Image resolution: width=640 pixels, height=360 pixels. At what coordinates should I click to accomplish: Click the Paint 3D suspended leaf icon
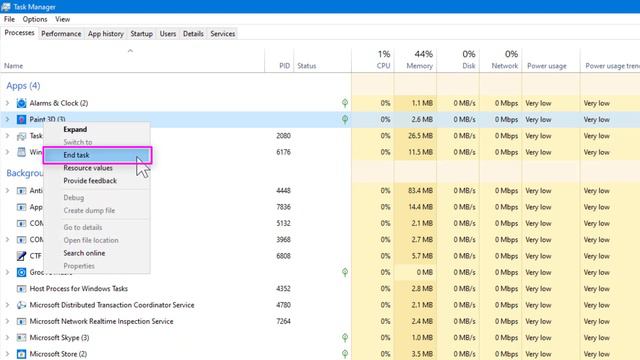[345, 120]
